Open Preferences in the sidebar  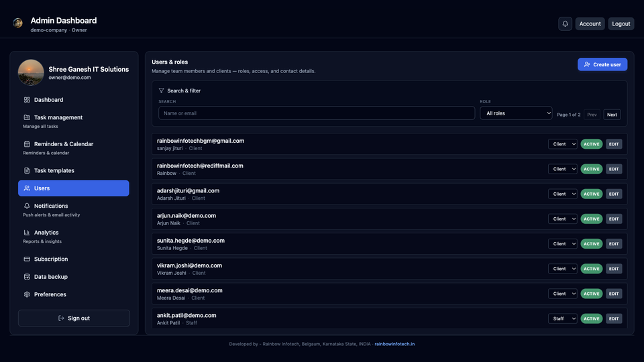(x=74, y=294)
